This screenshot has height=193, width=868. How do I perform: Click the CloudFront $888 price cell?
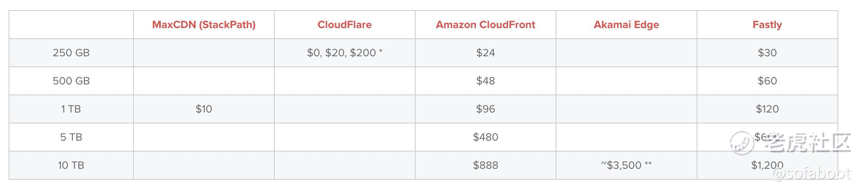(x=485, y=165)
